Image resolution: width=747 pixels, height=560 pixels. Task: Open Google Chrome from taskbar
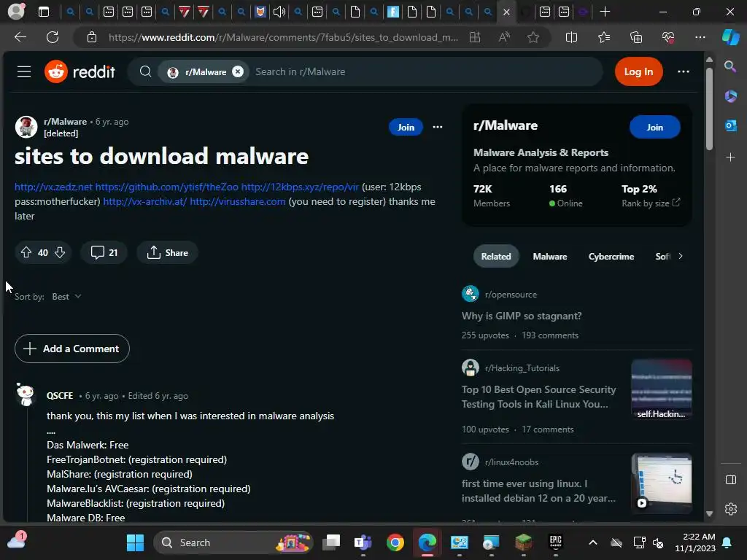tap(395, 542)
